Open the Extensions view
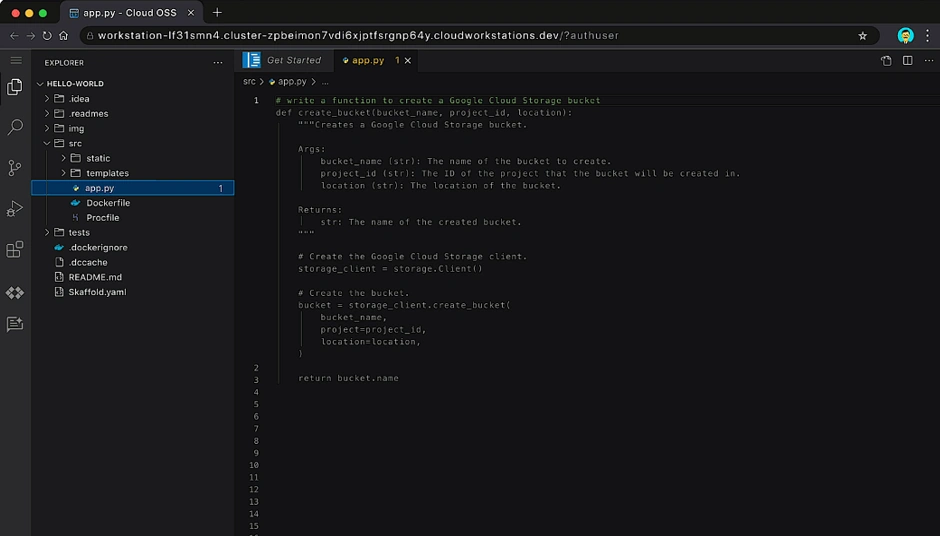This screenshot has width=940, height=536. [x=15, y=249]
